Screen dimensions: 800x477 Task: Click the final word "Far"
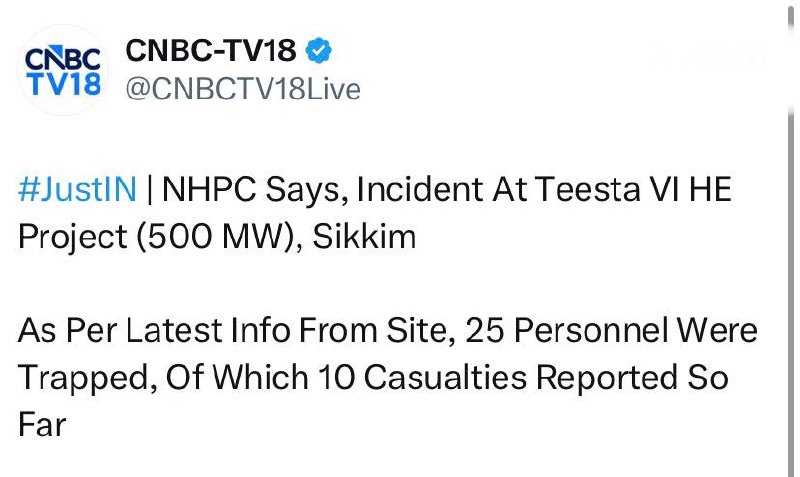point(42,425)
